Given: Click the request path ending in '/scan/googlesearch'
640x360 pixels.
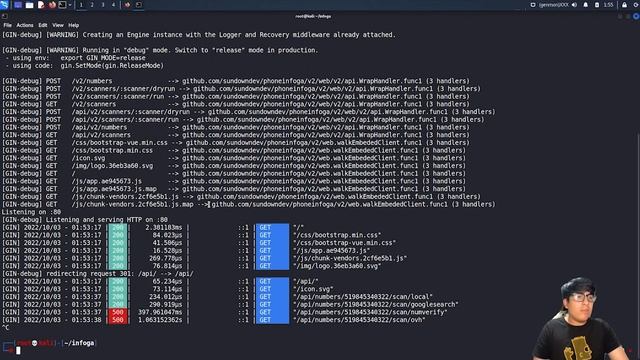Looking at the screenshot, I should [x=376, y=304].
